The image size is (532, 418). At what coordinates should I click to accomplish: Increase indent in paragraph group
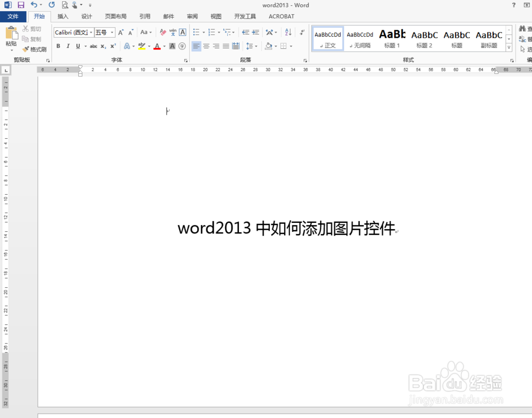click(x=255, y=32)
